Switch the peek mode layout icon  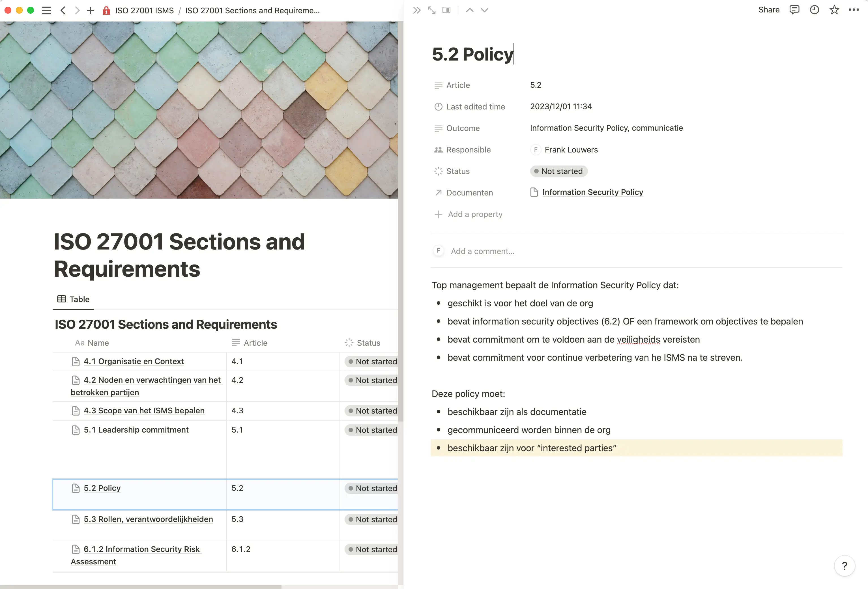446,10
